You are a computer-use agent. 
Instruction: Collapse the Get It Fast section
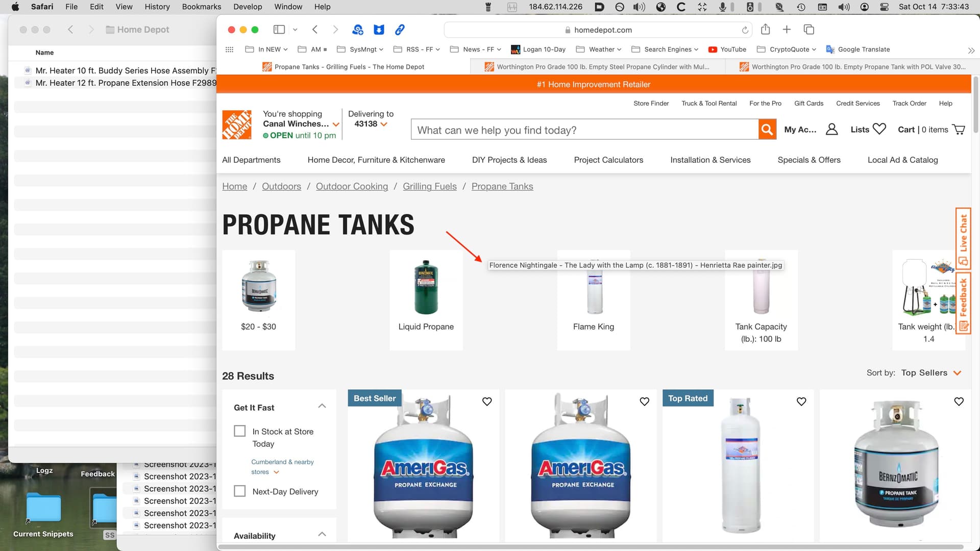click(x=322, y=406)
